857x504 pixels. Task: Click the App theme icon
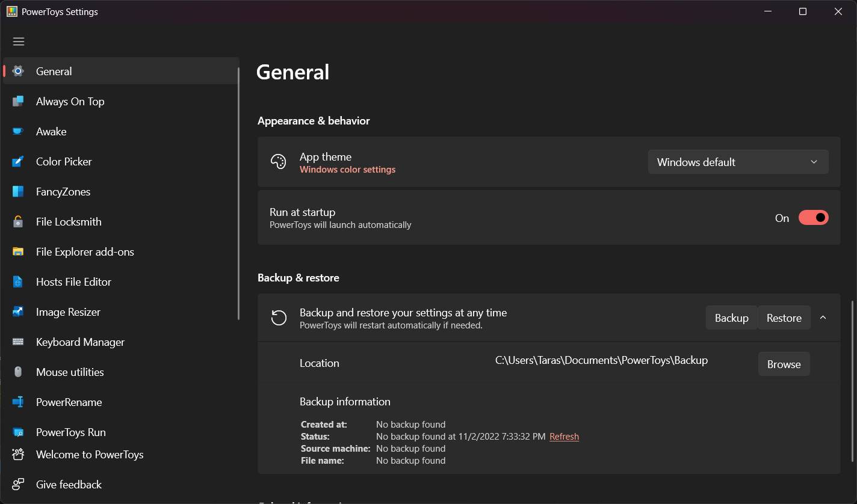coord(278,161)
